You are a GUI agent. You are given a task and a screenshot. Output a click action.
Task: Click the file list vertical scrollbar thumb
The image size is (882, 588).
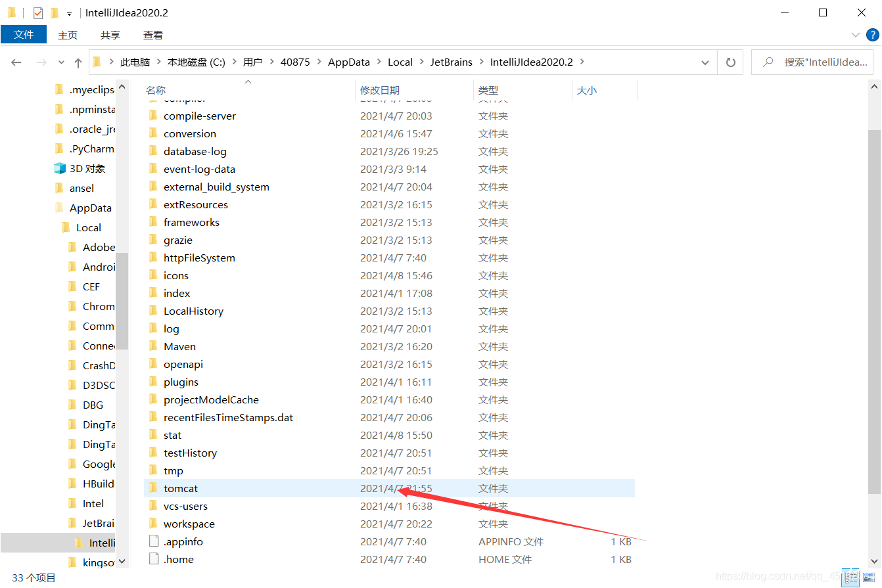click(875, 311)
